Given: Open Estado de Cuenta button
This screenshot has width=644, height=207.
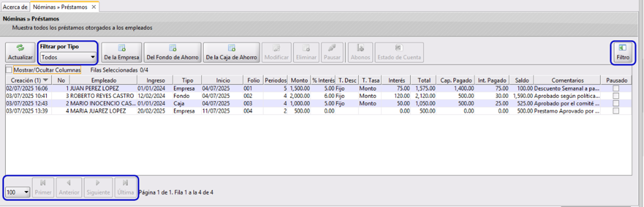Looking at the screenshot, I should (399, 53).
